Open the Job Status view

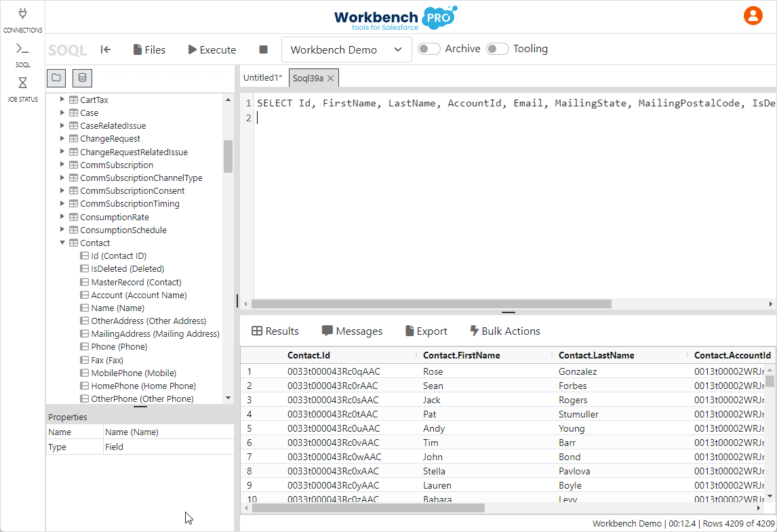coord(23,89)
